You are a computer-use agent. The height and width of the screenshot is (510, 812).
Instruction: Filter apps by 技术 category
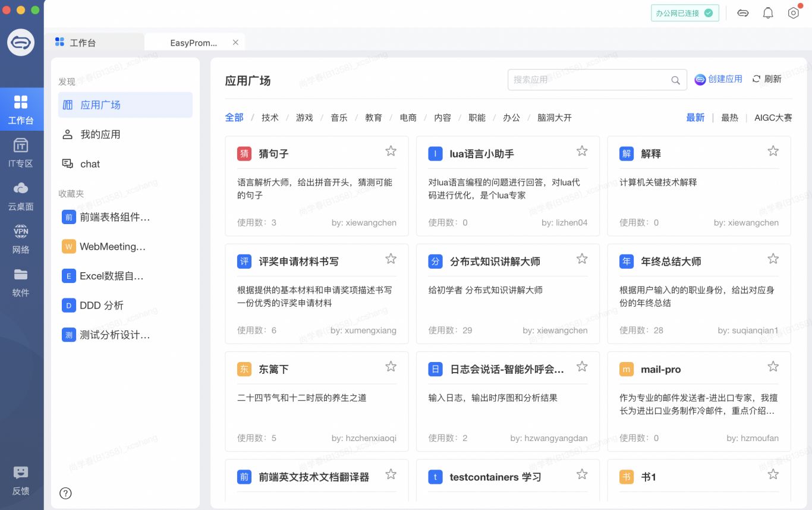tap(270, 117)
